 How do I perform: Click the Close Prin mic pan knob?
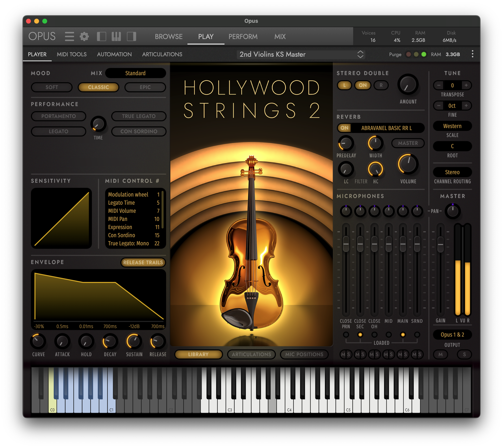pyautogui.click(x=346, y=211)
